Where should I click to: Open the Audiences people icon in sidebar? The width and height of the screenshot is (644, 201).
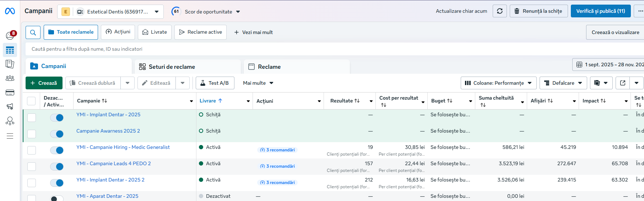coord(10,78)
